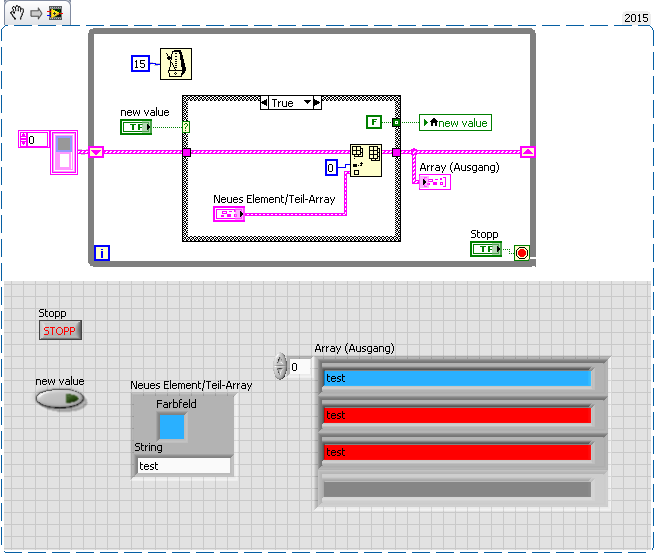Adjust the Array (Ausgang) index stepper
The height and width of the screenshot is (554, 655).
point(279,366)
